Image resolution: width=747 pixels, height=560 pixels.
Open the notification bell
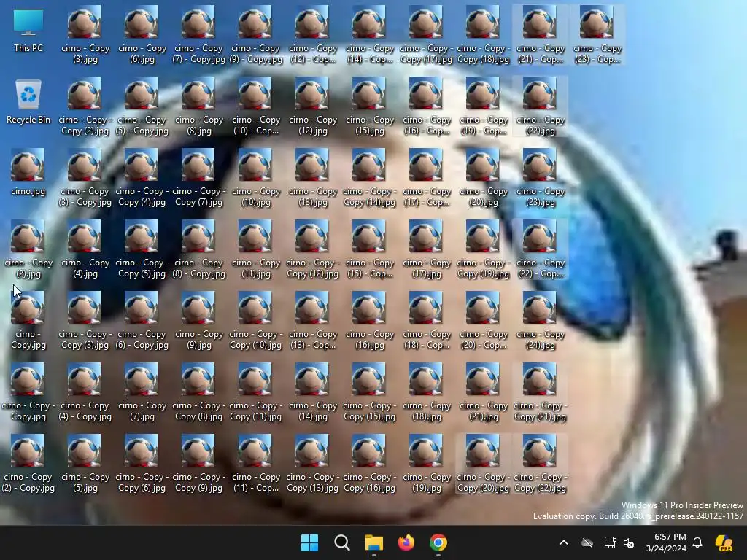coord(697,542)
